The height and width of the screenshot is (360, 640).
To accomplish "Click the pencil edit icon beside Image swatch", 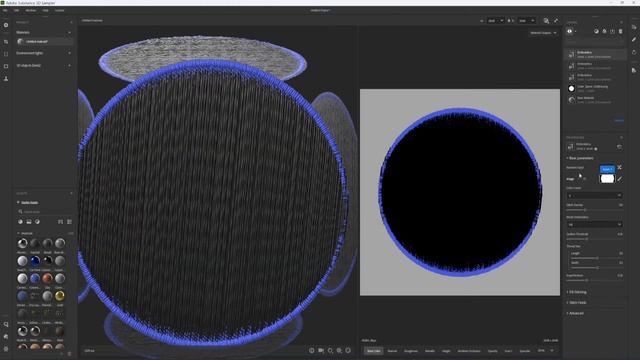I will point(620,179).
